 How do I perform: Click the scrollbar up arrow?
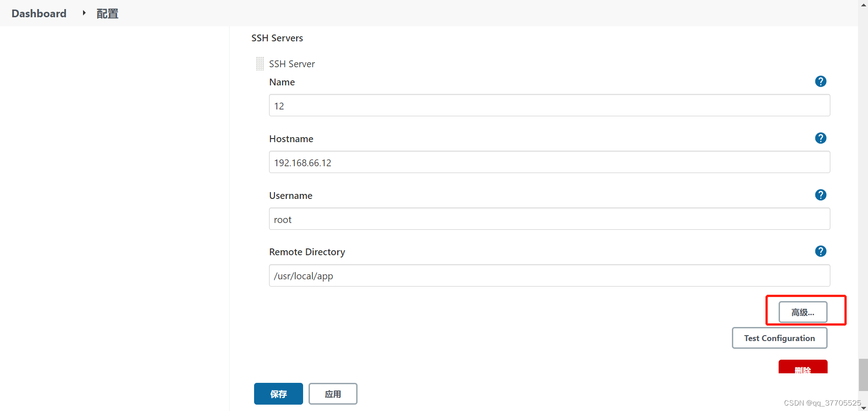click(863, 5)
